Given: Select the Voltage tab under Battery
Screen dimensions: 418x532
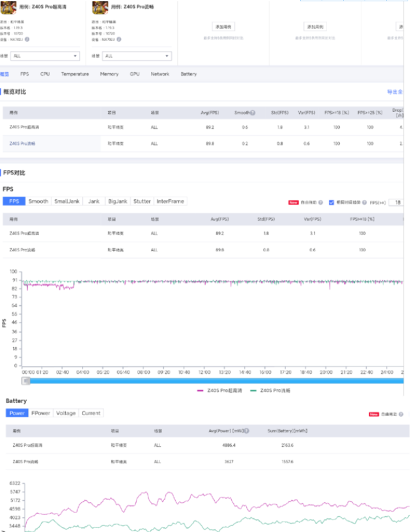Looking at the screenshot, I should click(x=66, y=413).
